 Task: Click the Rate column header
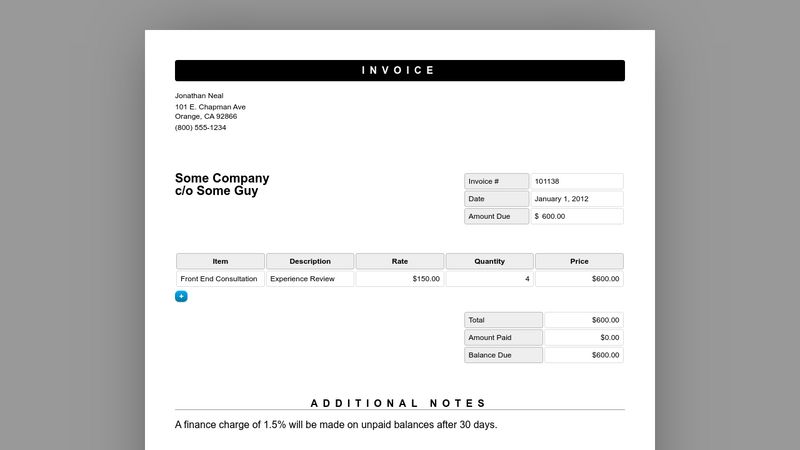coord(400,261)
